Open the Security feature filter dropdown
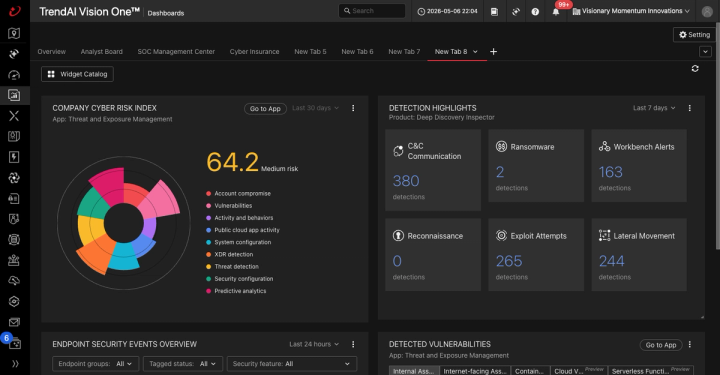 point(292,364)
